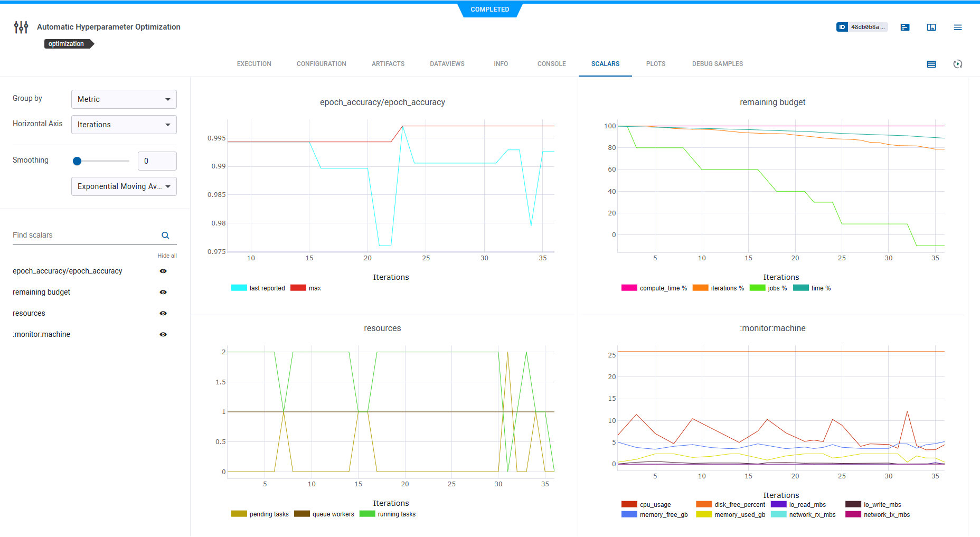The width and height of the screenshot is (980, 537).
Task: Click the Smoothing slider handle
Action: (x=77, y=161)
